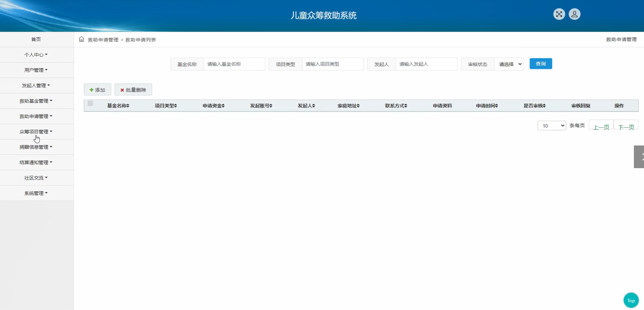The image size is (644, 310).
Task: Sort table by 发起人 column header
Action: [x=306, y=106]
